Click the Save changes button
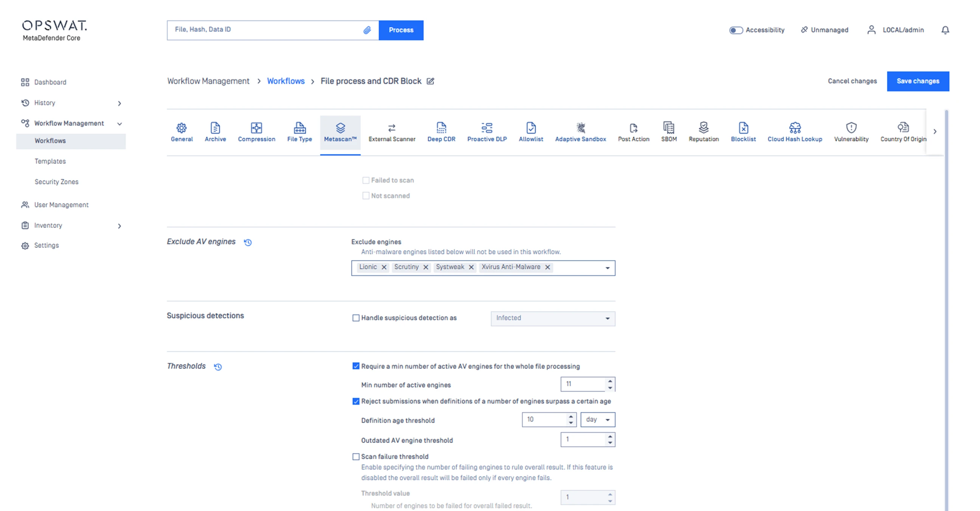The height and width of the screenshot is (511, 980). [918, 81]
